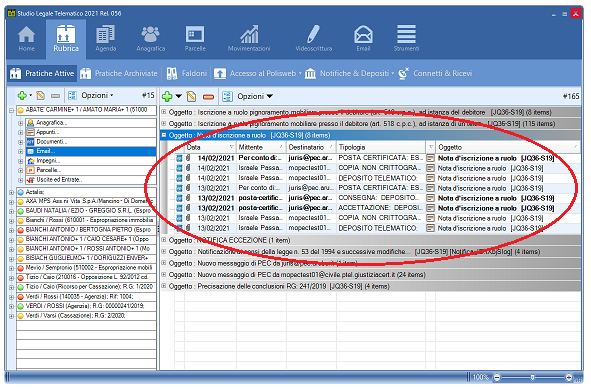Expand NOTIFICA ECCEZIONE group

point(164,240)
